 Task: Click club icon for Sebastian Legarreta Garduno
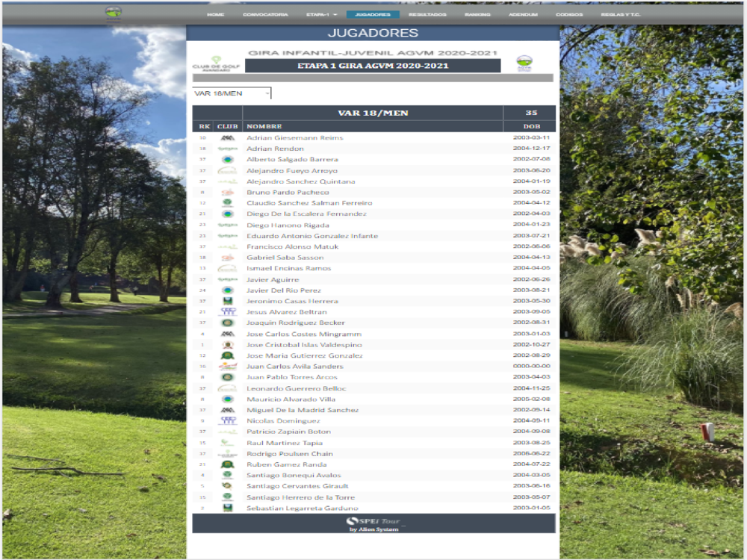coord(228,508)
